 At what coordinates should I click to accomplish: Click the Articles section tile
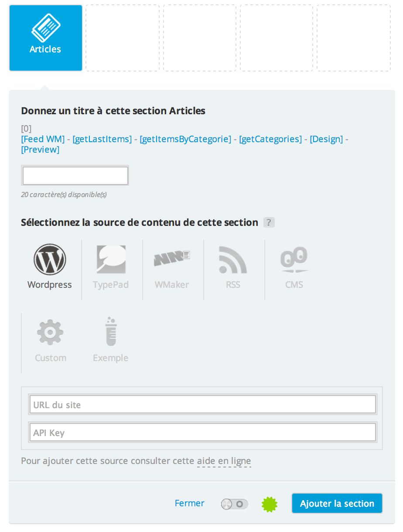[46, 38]
